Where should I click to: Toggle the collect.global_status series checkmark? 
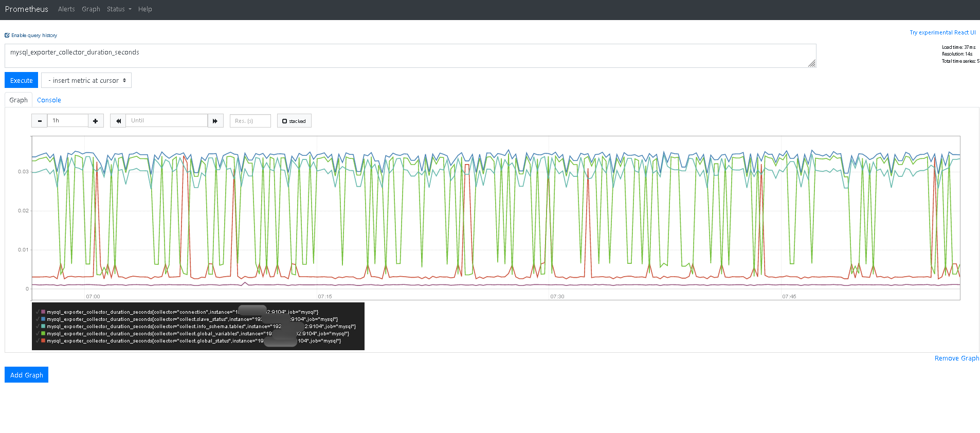38,341
